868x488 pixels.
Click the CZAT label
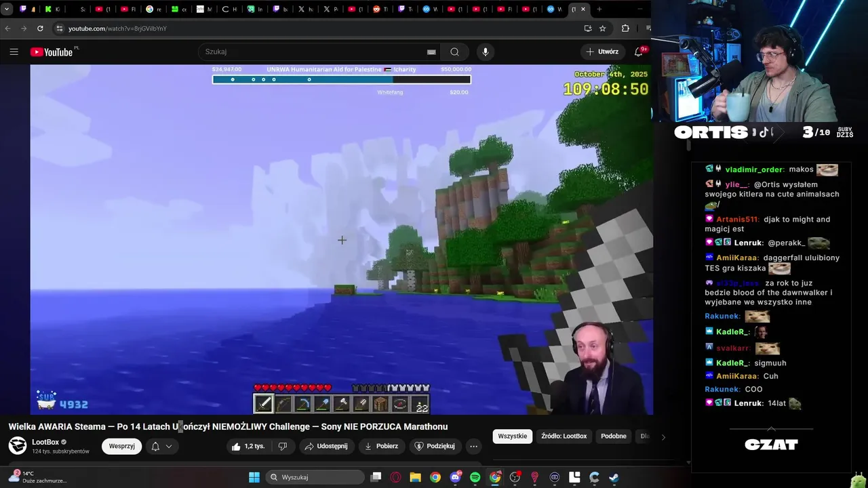771,445
